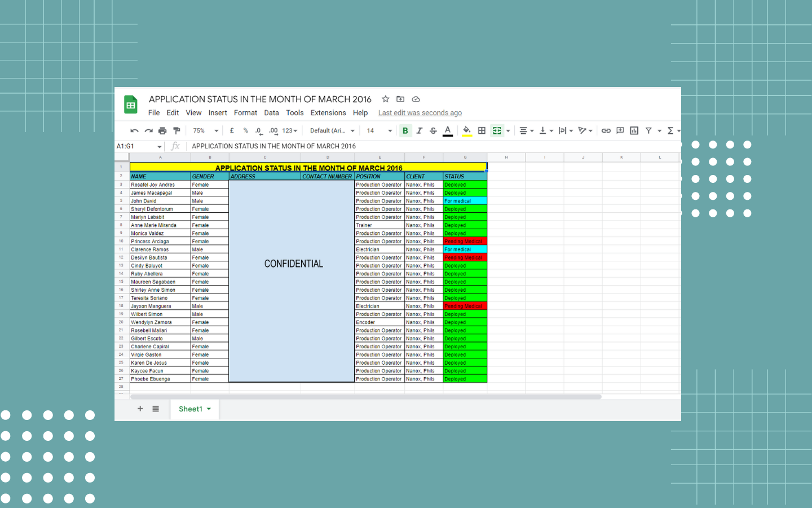
Task: Format as currency with the £ button
Action: [x=232, y=130]
